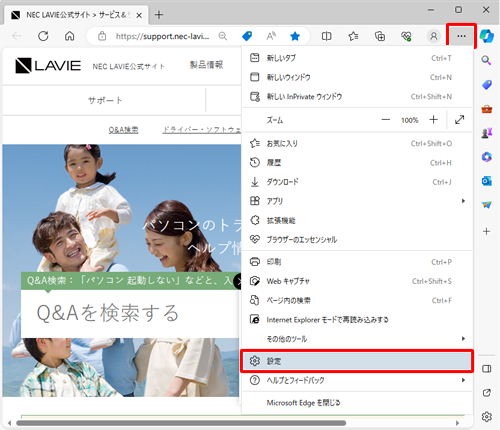Open sidebar Shopping tag icon
The width and height of the screenshot is (500, 430).
(487, 85)
